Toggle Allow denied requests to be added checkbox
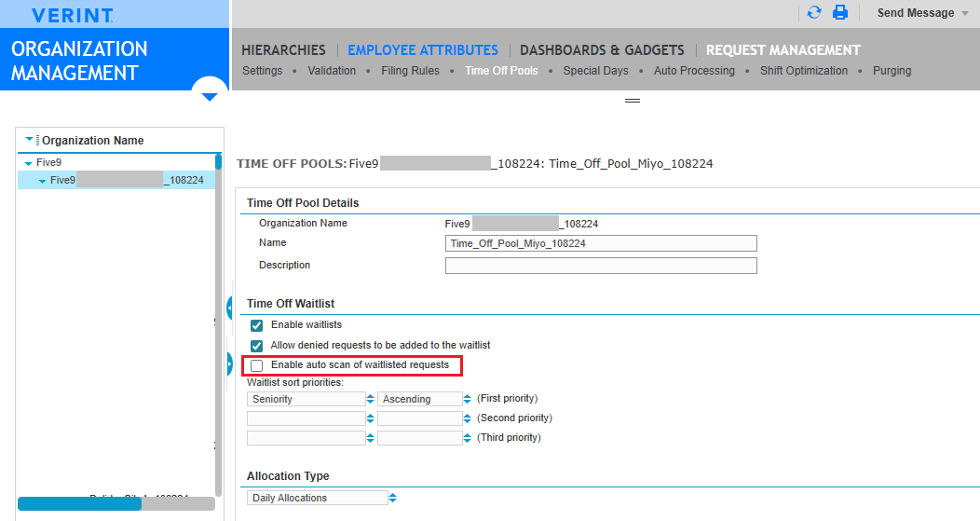Viewport: 980px width, 521px height. 256,346
